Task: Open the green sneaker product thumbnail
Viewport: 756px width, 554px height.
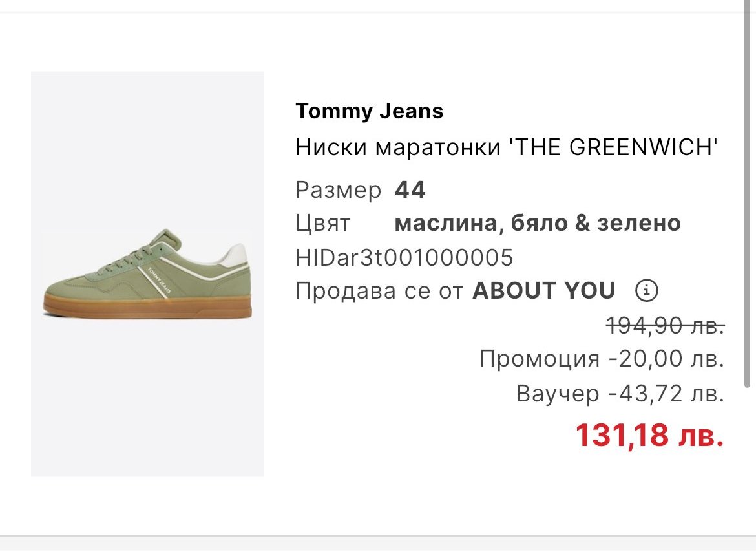Action: coord(147,274)
